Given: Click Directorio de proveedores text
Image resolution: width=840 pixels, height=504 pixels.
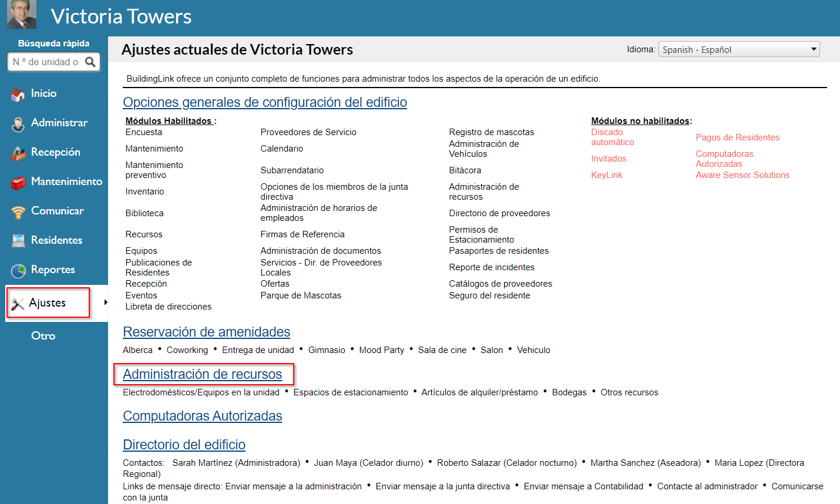Looking at the screenshot, I should click(x=499, y=213).
